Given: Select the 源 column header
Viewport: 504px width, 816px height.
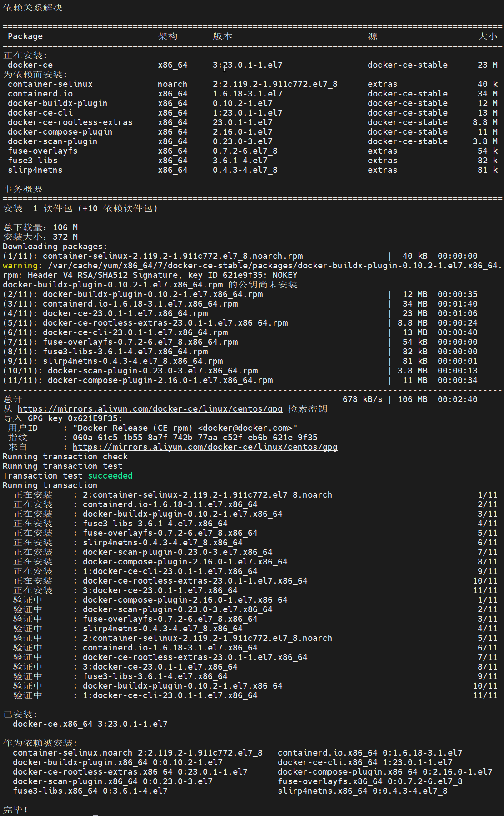Looking at the screenshot, I should 373,36.
